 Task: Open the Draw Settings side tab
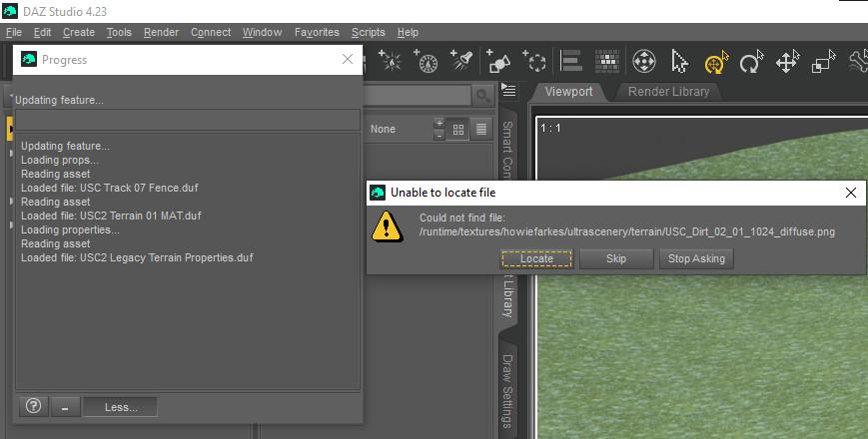coord(507,390)
